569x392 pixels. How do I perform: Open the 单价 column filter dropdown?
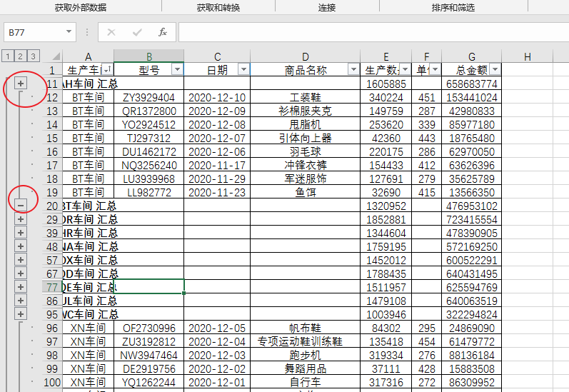435,69
